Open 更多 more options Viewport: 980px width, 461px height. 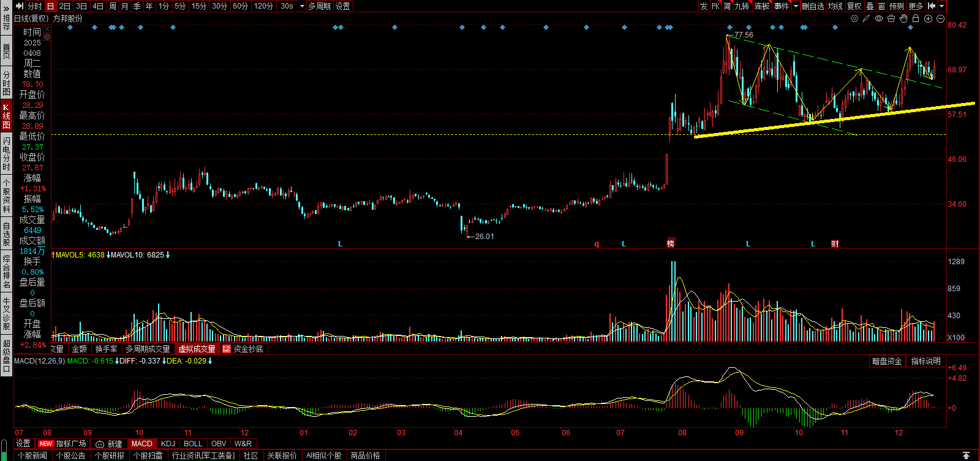(x=916, y=6)
